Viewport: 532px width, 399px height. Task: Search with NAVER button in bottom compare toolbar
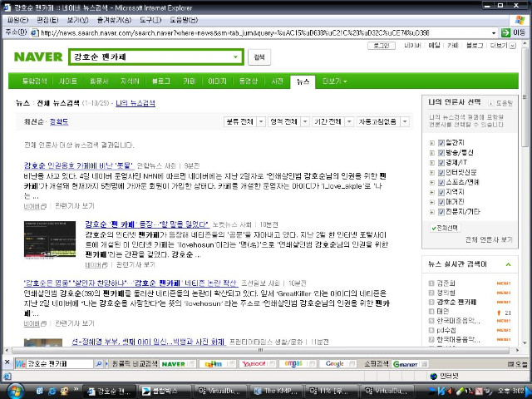tap(173, 364)
